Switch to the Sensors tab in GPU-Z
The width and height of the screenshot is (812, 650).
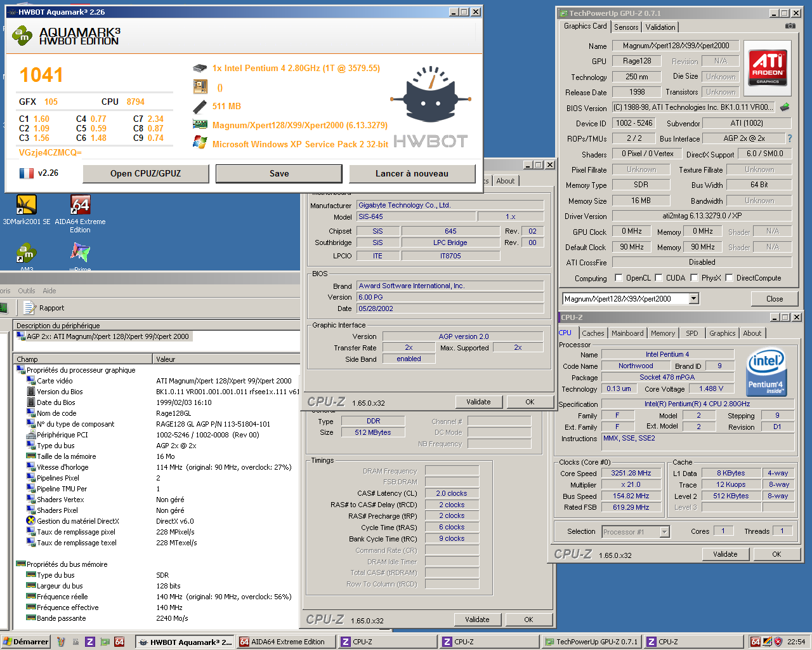[626, 27]
